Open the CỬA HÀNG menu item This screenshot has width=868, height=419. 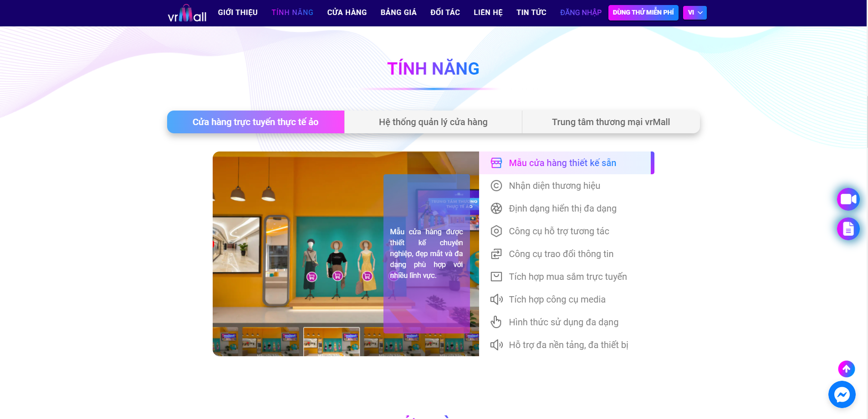347,12
